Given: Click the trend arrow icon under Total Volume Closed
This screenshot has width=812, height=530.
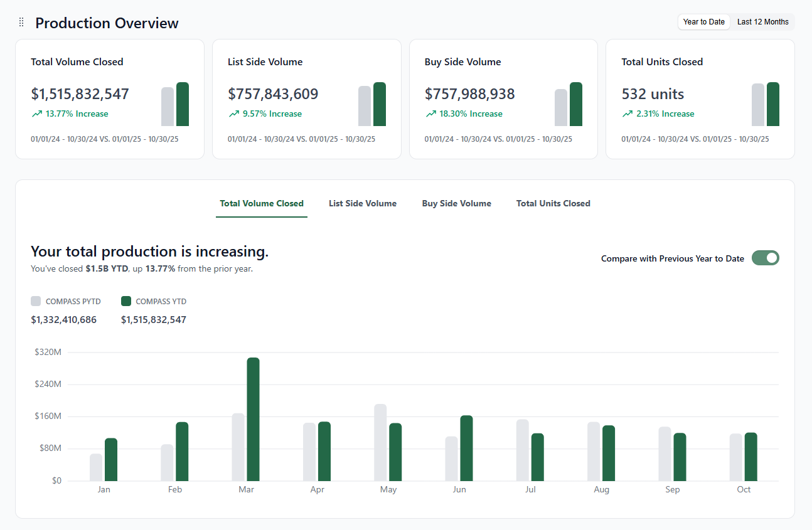Looking at the screenshot, I should 37,114.
